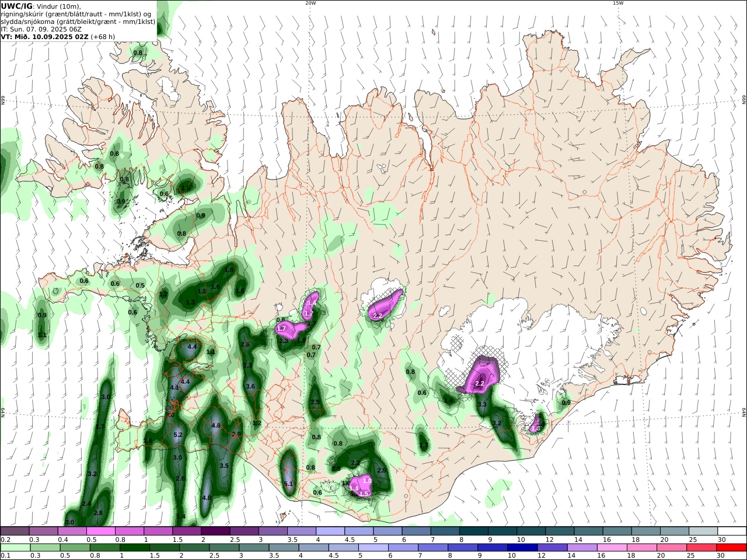Click the precipitation value 2.4 in the southwest sea
The height and width of the screenshot is (560, 747).
86,503
